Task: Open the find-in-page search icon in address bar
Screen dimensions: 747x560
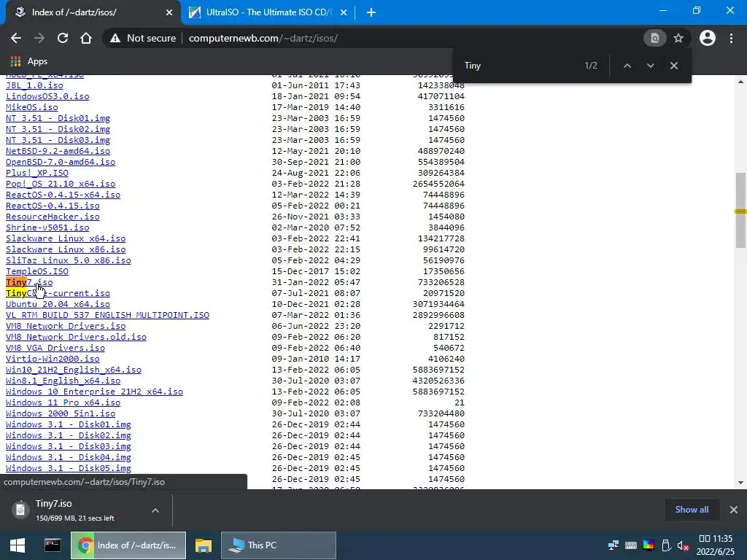Action: 654,38
